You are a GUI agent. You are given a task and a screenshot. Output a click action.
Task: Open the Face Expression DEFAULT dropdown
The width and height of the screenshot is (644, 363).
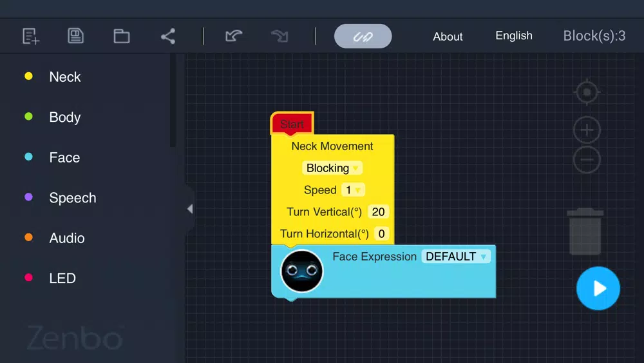click(x=456, y=257)
